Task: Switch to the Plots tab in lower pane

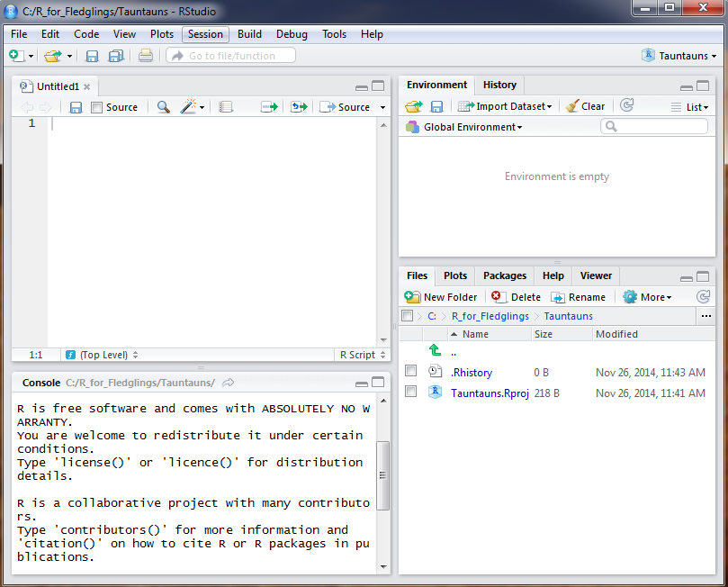Action: click(455, 275)
